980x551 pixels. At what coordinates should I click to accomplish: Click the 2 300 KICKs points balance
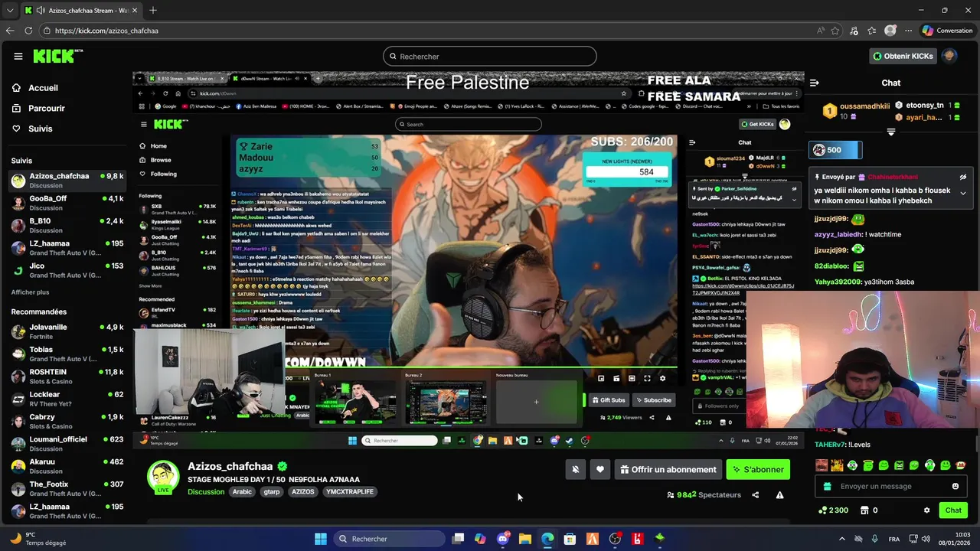point(833,510)
